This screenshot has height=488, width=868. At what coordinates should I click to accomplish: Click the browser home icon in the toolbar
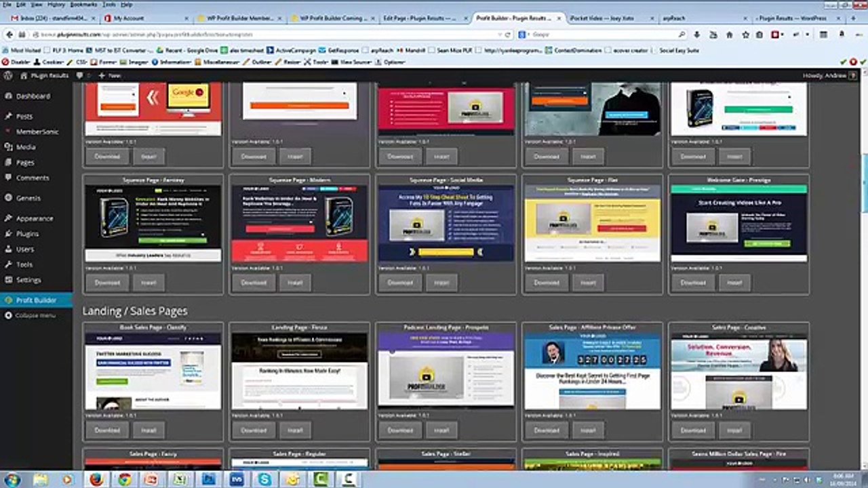click(729, 35)
